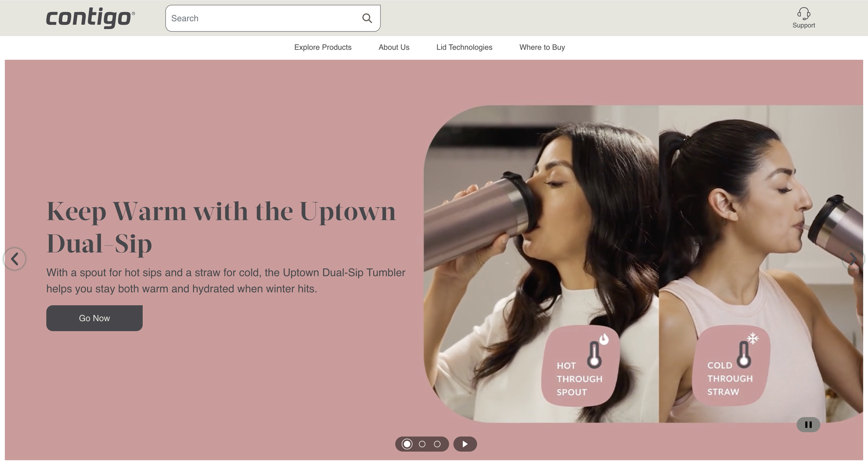Click the Uptown Dual-Sip promo video
This screenshot has height=465, width=868.
pyautogui.click(x=643, y=264)
